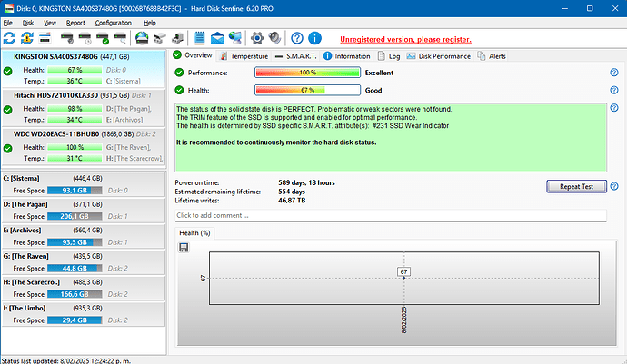This screenshot has height=364, width=627.
Task: Open the View menu
Action: click(50, 23)
